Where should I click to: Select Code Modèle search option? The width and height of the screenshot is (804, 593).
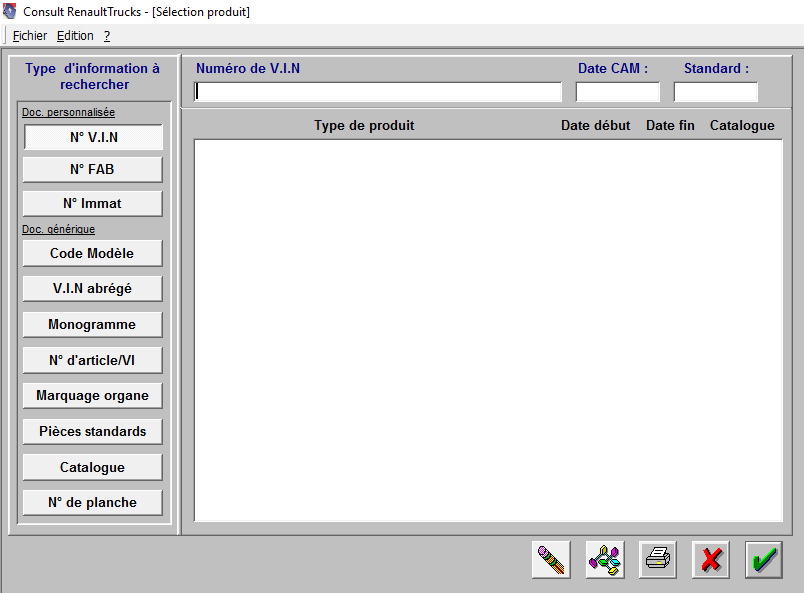pyautogui.click(x=92, y=254)
